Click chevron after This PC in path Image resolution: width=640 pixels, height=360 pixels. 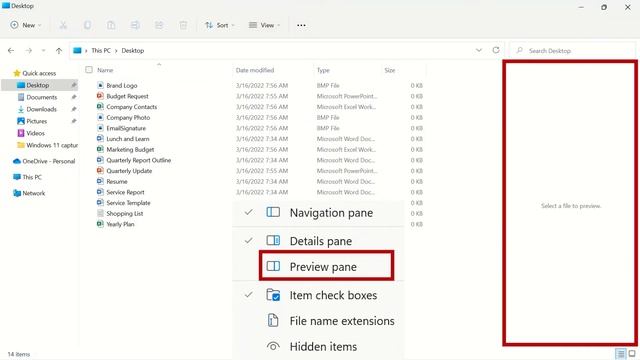coord(116,51)
